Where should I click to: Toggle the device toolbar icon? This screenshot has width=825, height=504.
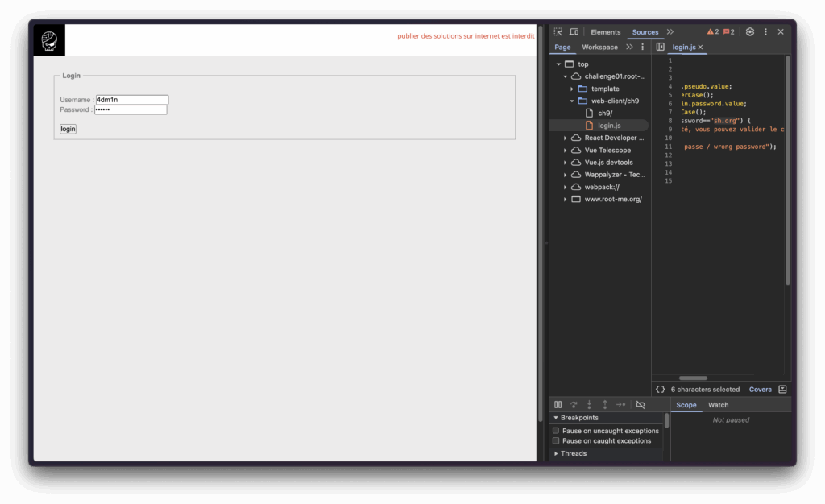click(x=574, y=32)
